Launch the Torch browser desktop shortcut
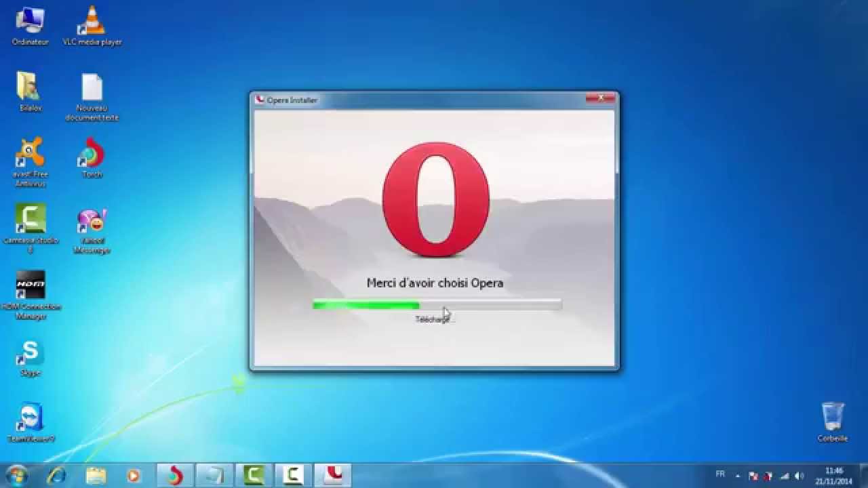 click(x=92, y=159)
